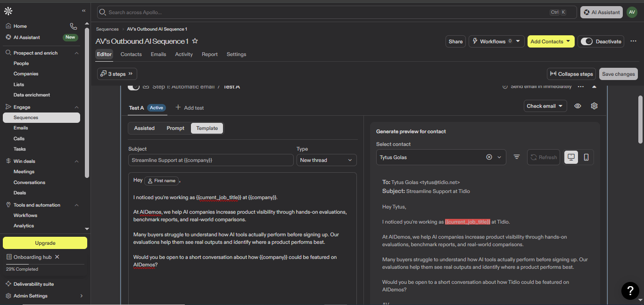
Task: Open Workflows in sidebar
Action: coord(25,216)
